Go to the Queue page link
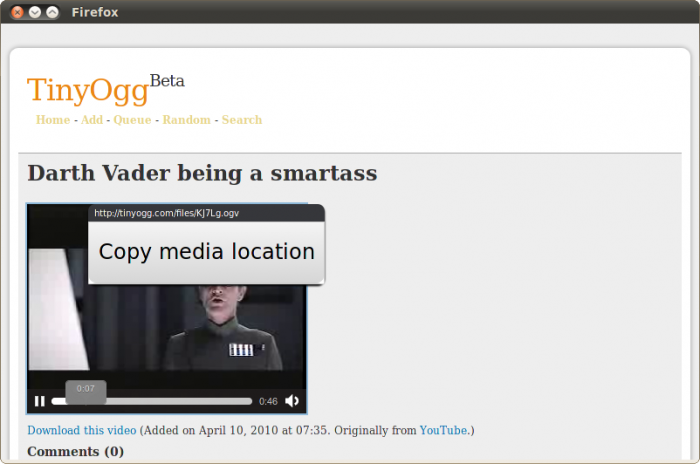The image size is (700, 464). point(132,120)
